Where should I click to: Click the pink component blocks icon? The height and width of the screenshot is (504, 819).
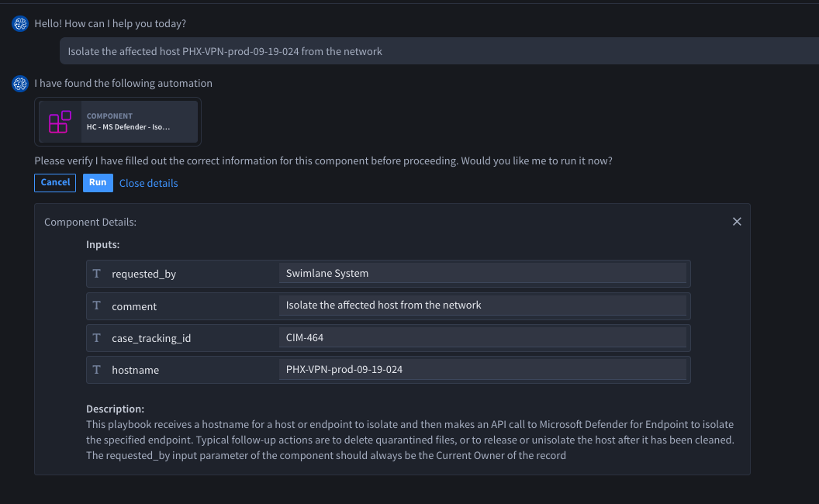point(60,122)
